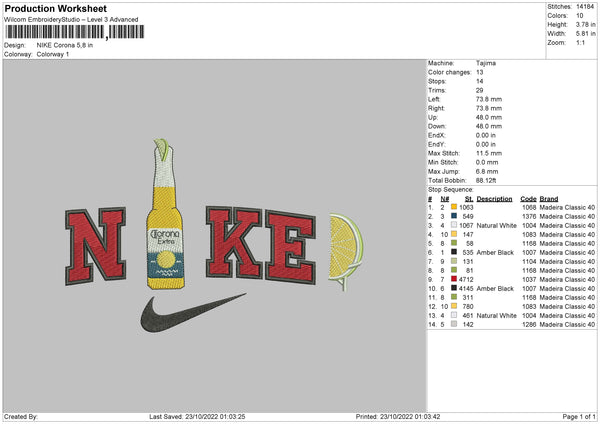Screen dimensions: 600x424
Task: Select the red letter E in the design
Action: pos(291,247)
